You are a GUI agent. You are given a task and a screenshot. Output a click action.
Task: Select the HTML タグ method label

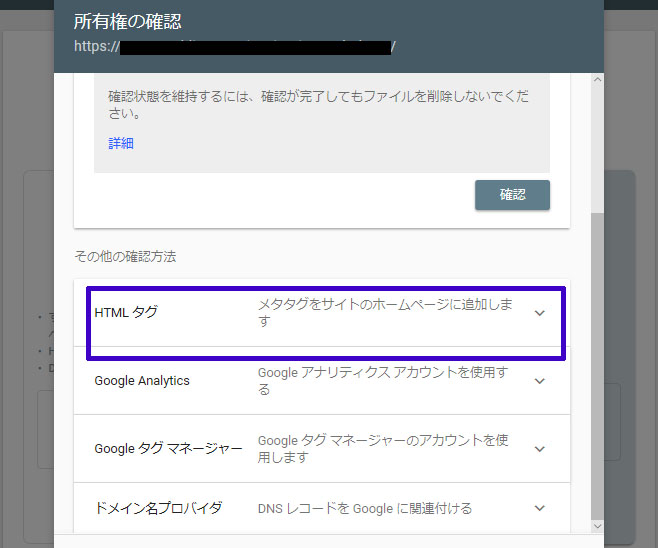coord(126,313)
